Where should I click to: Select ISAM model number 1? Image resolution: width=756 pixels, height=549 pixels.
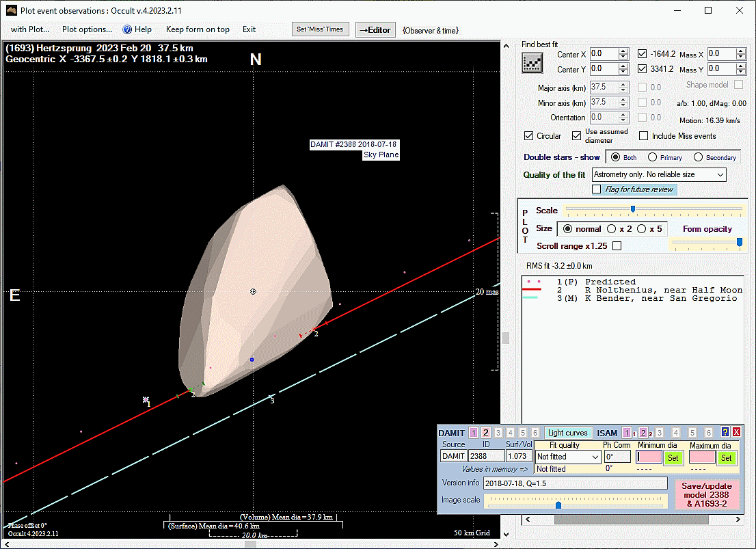click(627, 433)
